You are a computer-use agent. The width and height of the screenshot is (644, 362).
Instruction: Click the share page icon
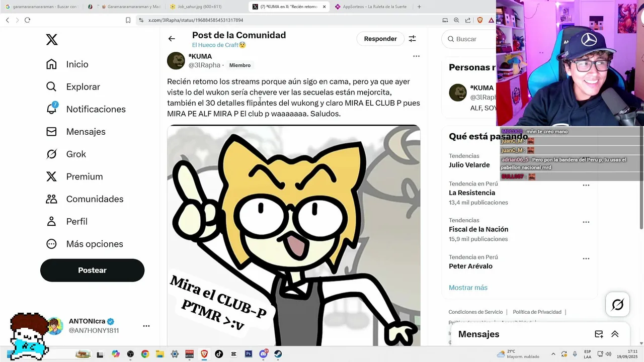[x=468, y=20]
